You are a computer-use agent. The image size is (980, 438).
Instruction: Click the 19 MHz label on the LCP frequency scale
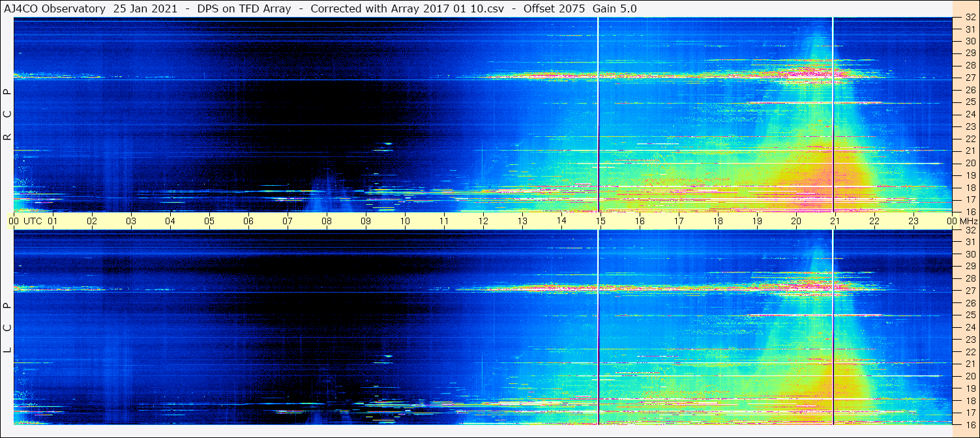pos(970,388)
